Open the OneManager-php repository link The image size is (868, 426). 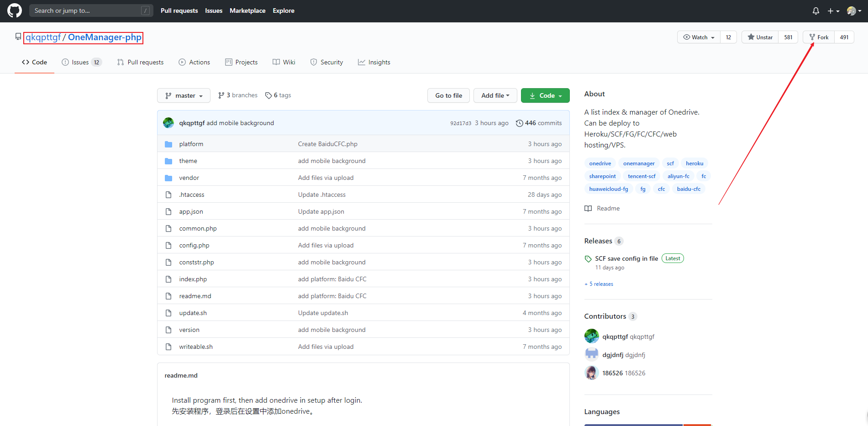click(105, 37)
